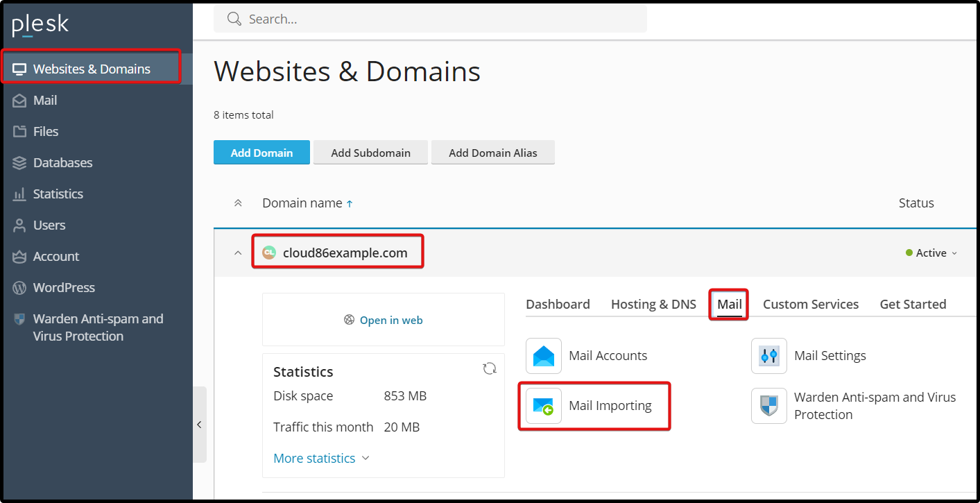Click the Websites & Domains page heading
This screenshot has height=503, width=980.
347,71
